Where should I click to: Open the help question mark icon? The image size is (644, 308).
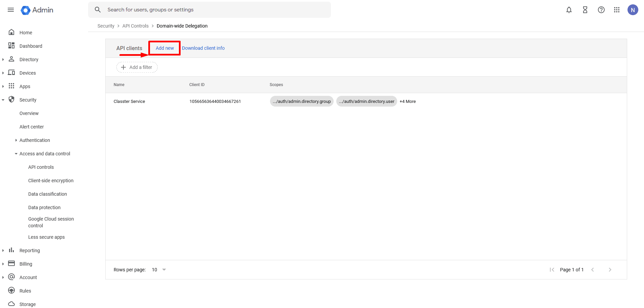(601, 10)
